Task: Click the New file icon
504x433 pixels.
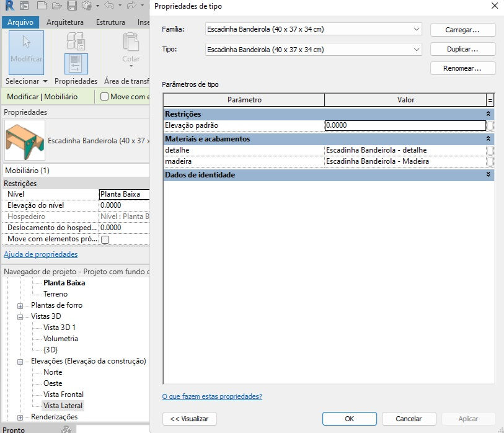Action: pos(42,6)
